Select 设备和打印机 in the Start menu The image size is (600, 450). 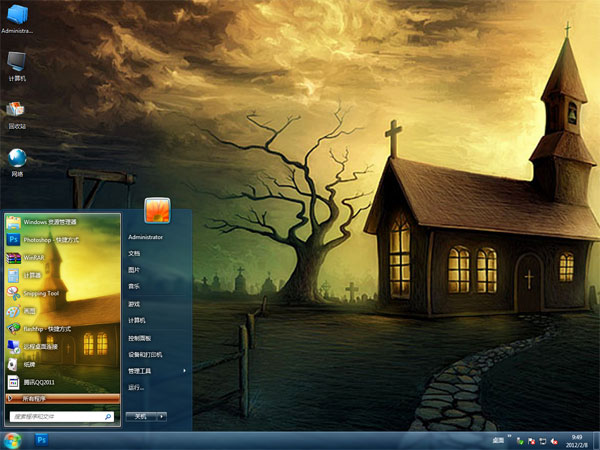click(x=145, y=355)
